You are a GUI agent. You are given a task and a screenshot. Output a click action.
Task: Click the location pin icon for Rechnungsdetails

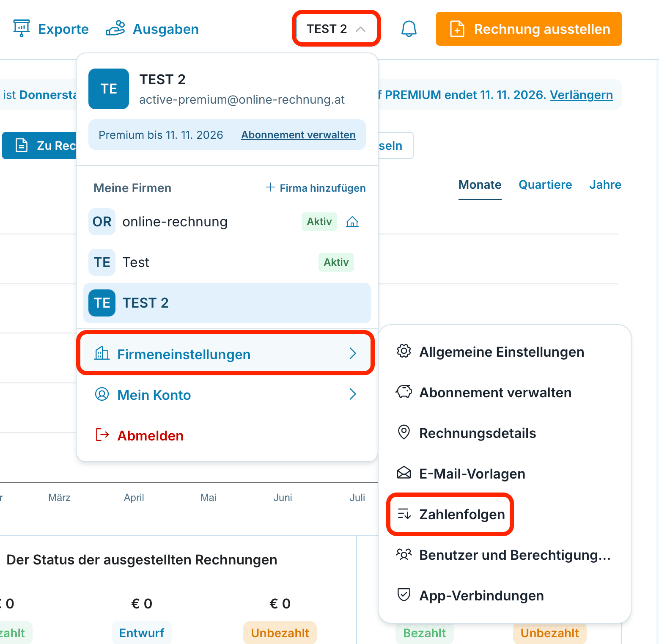click(404, 432)
